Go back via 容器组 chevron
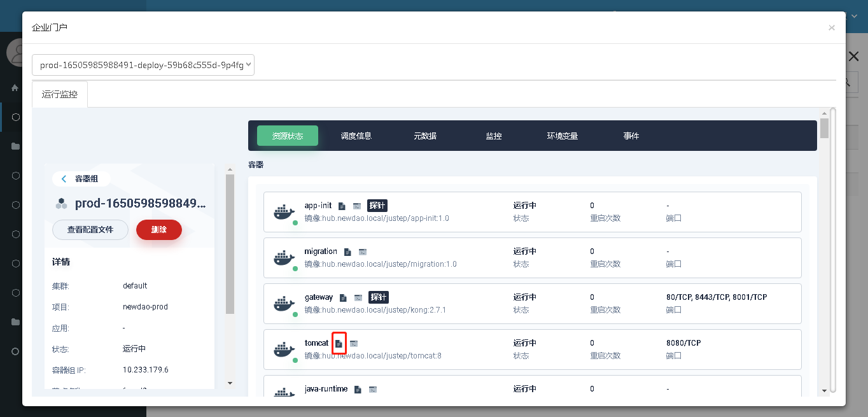The image size is (868, 417). click(x=64, y=179)
